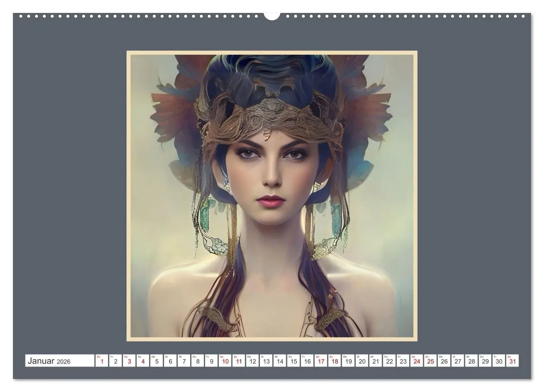Click day 14 in the calendar row
Image resolution: width=544 pixels, height=392 pixels.
[x=280, y=361]
